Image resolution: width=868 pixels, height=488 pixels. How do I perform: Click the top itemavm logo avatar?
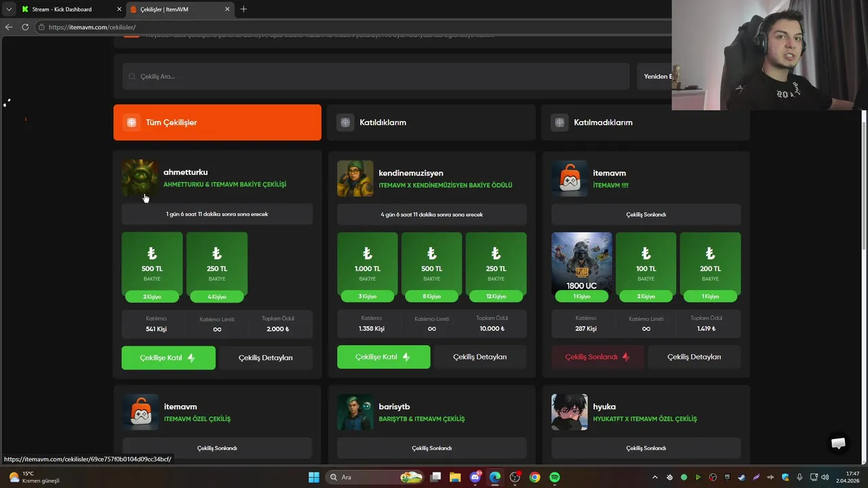click(569, 178)
